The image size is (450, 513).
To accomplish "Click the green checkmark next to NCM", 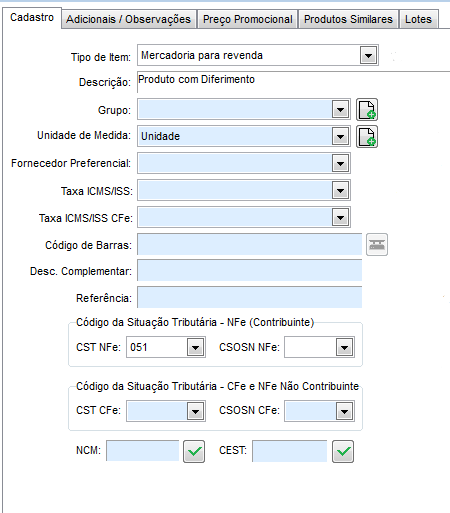I will (194, 451).
